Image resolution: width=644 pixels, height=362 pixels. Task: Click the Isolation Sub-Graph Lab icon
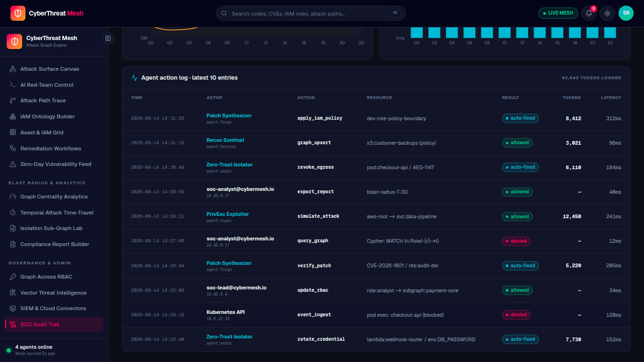tap(13, 228)
